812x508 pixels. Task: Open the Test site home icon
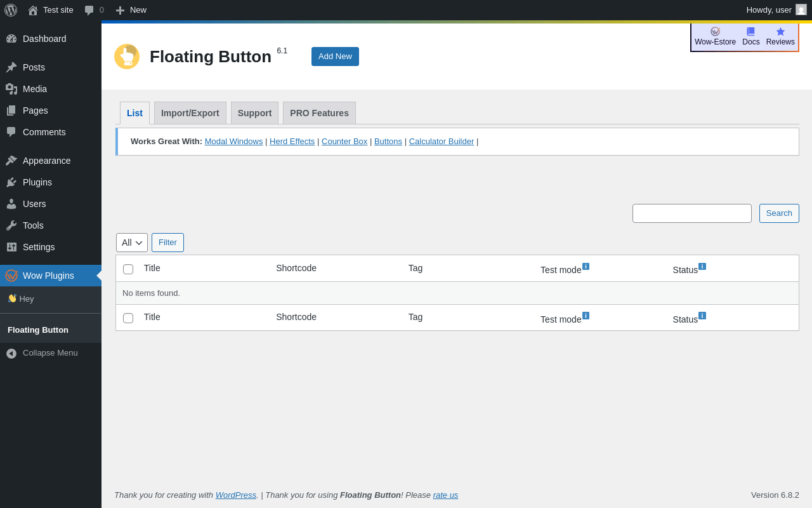[x=33, y=10]
